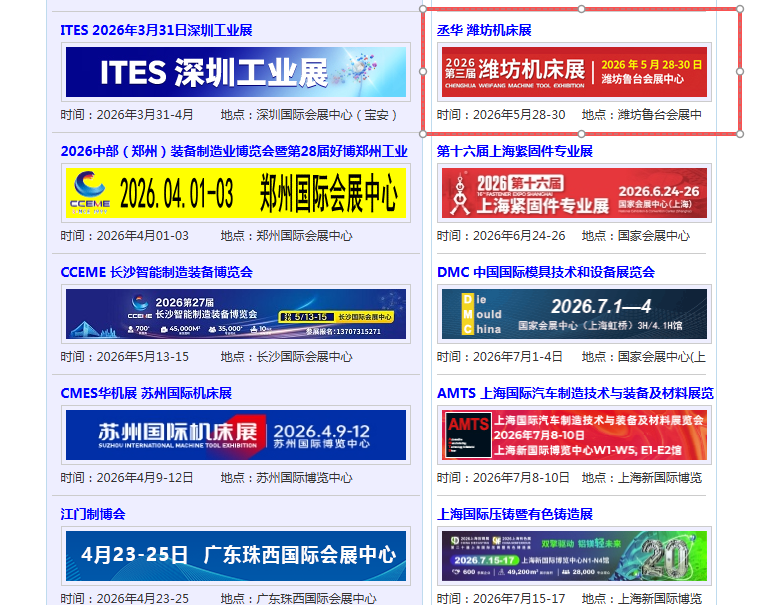The width and height of the screenshot is (780, 605).
Task: Click the text 时间：2026年4月01-03
Action: 124,236
